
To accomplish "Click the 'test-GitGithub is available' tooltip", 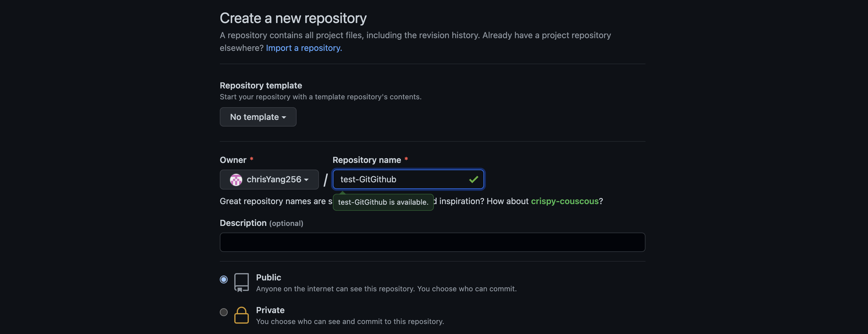I will point(383,202).
